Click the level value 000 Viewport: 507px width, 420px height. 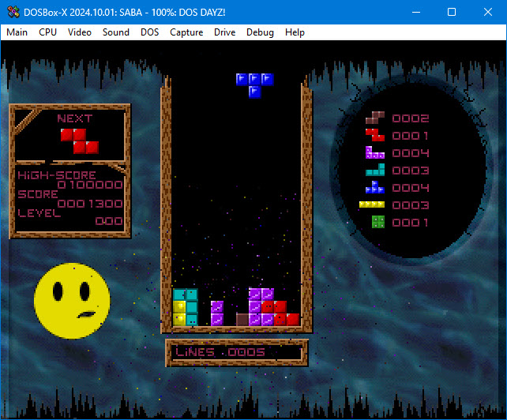109,222
